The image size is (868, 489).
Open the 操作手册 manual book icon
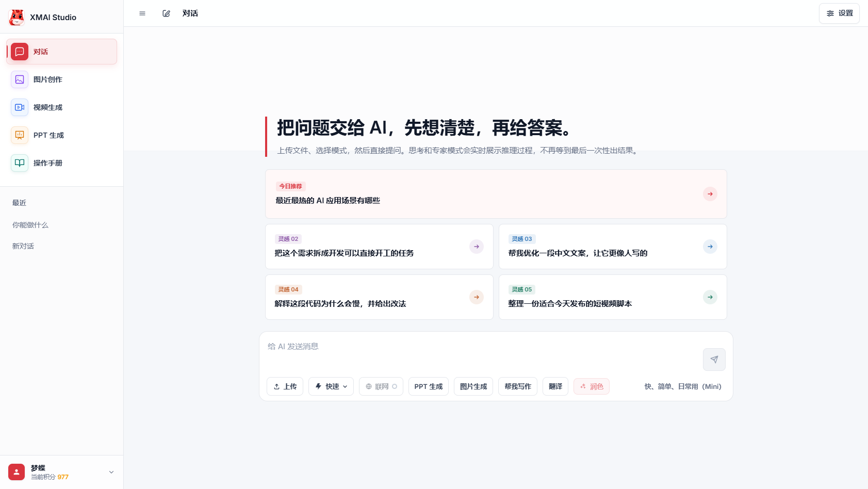[20, 163]
